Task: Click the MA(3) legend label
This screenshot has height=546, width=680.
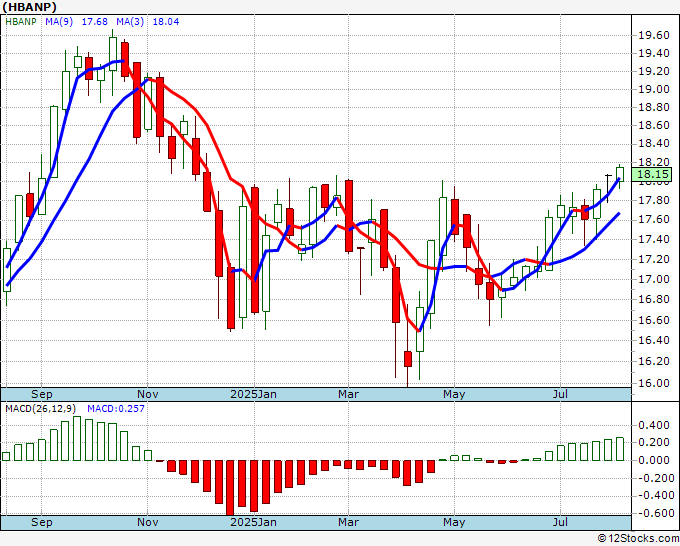Action: pyautogui.click(x=130, y=22)
